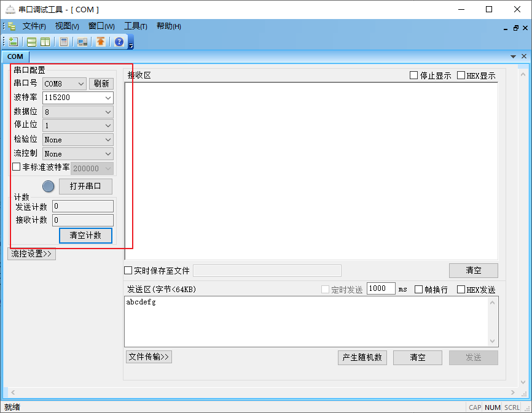
Task: Enable the 帧换行 checkbox
Action: [417, 288]
